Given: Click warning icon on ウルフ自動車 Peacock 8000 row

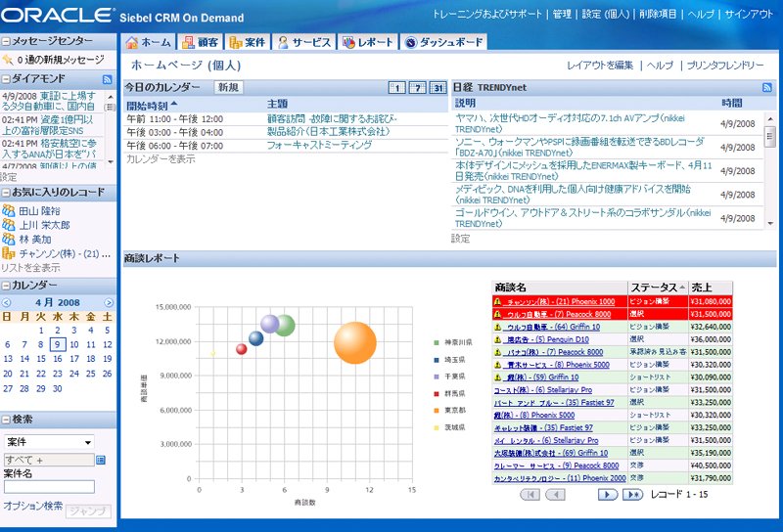Looking at the screenshot, I should (497, 315).
